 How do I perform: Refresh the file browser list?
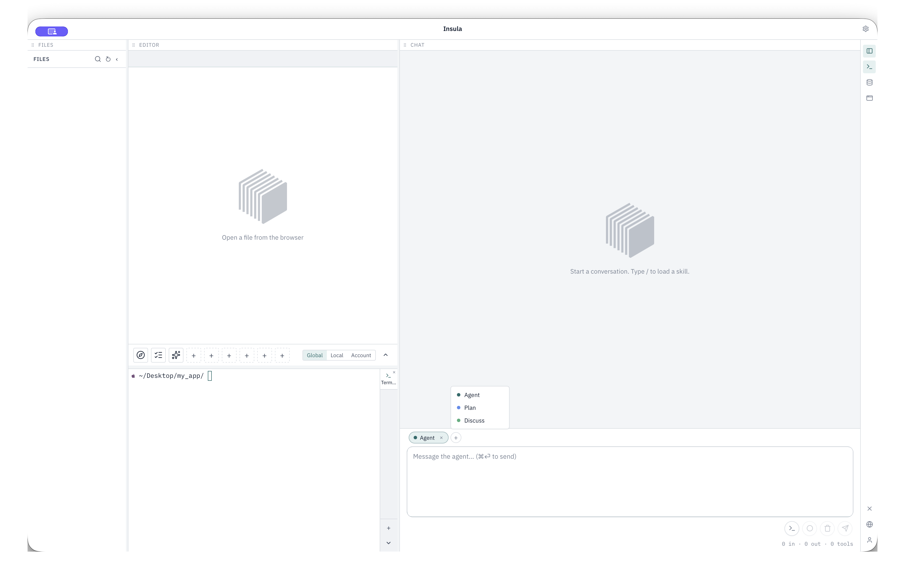(108, 59)
